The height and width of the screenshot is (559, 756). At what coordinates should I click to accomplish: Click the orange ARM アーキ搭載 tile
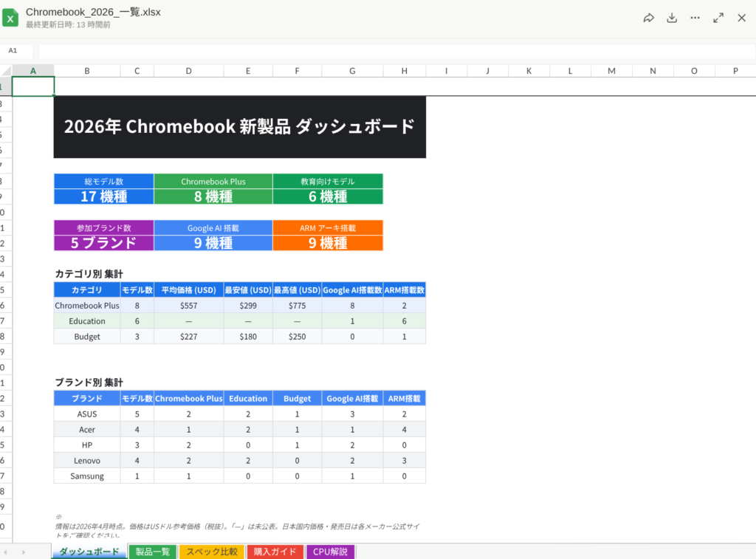pos(328,236)
